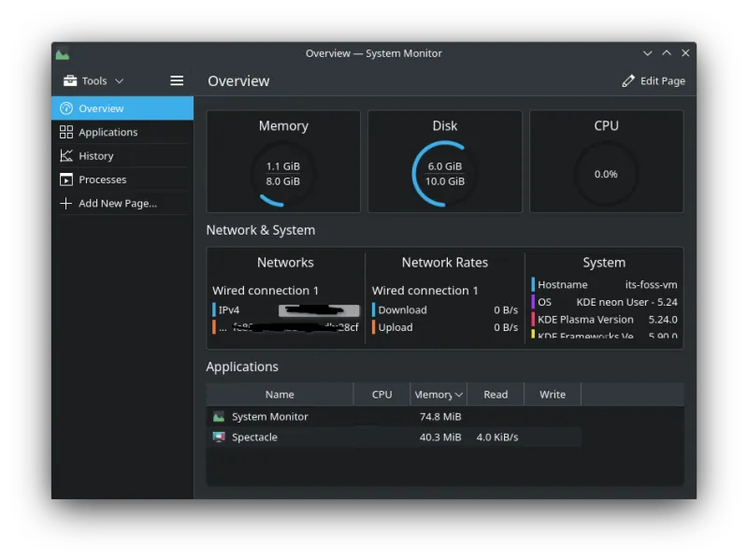Image resolution: width=748 pixels, height=560 pixels.
Task: Click the hamburger menu icon
Action: coord(177,81)
